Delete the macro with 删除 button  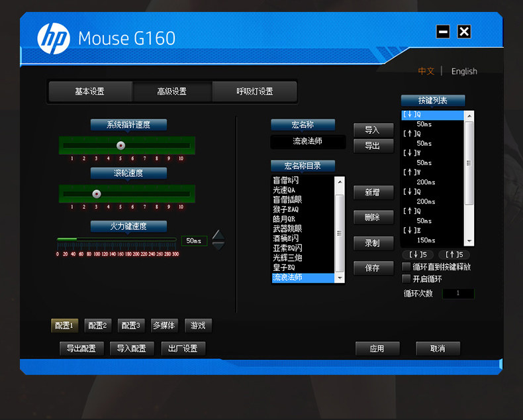[373, 218]
